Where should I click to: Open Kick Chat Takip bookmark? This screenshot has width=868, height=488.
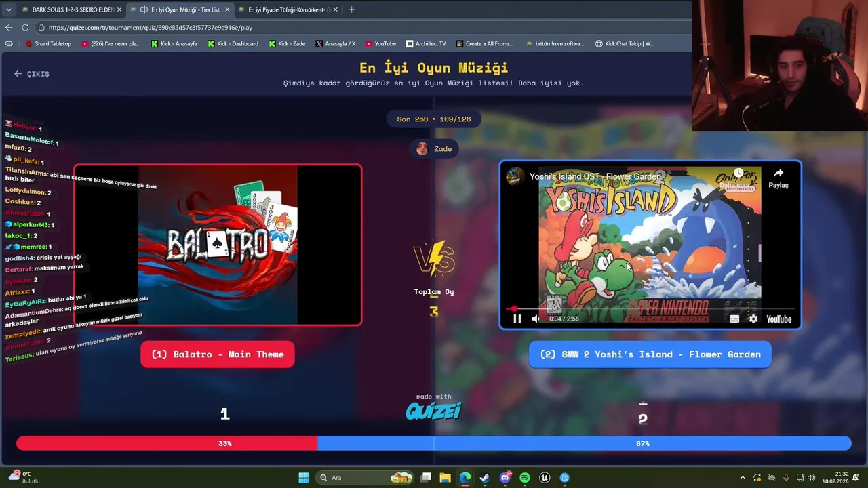tap(625, 44)
